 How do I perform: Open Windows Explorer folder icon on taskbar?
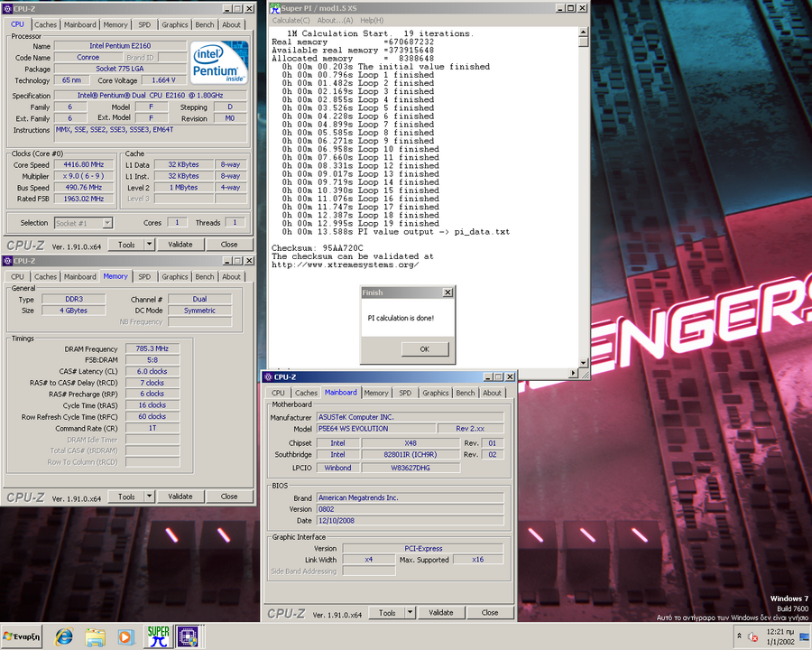(x=95, y=636)
